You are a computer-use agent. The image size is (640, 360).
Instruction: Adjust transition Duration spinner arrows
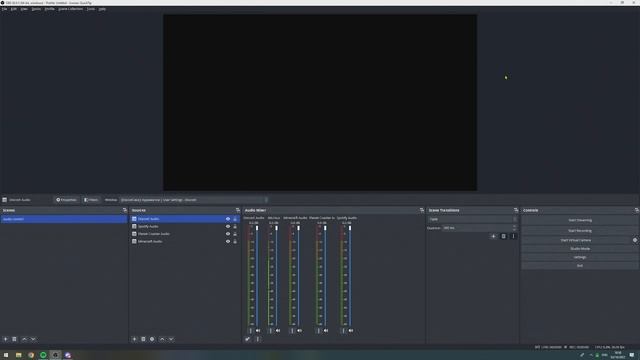(x=514, y=228)
